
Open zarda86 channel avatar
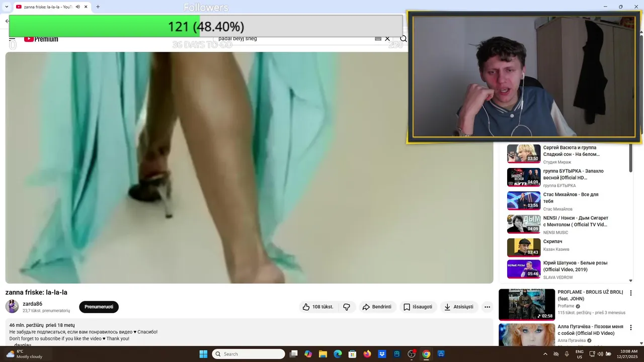click(x=12, y=306)
